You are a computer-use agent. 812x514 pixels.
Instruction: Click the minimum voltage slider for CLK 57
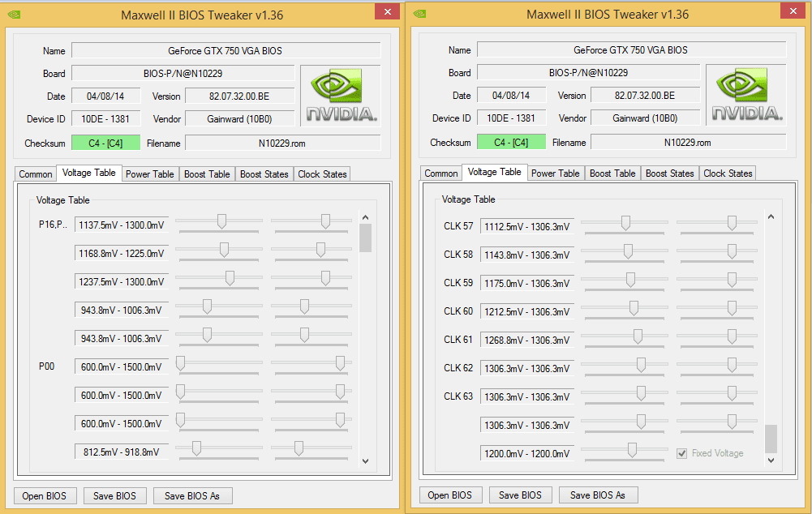pyautogui.click(x=625, y=223)
